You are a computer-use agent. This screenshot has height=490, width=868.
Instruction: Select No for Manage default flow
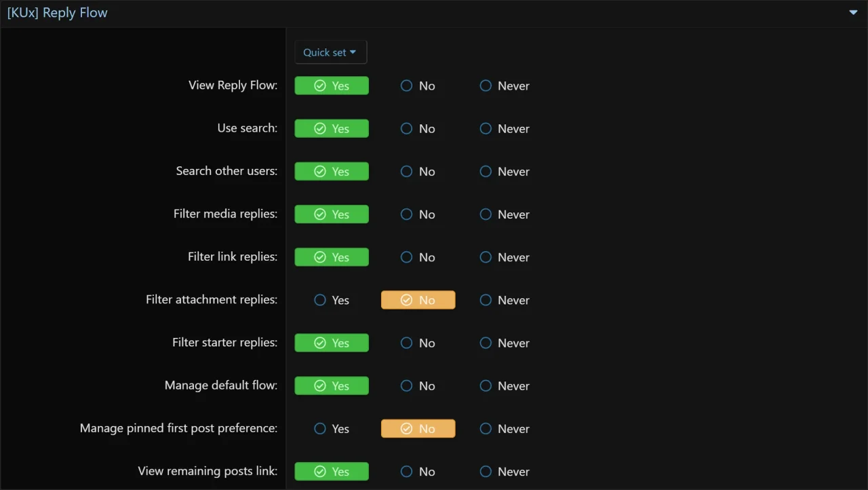[x=418, y=385]
